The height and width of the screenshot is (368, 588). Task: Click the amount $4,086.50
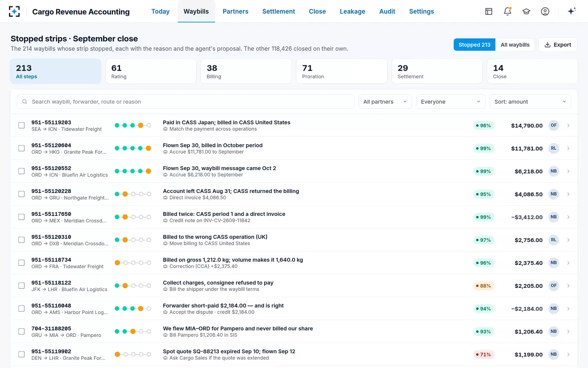tap(528, 194)
